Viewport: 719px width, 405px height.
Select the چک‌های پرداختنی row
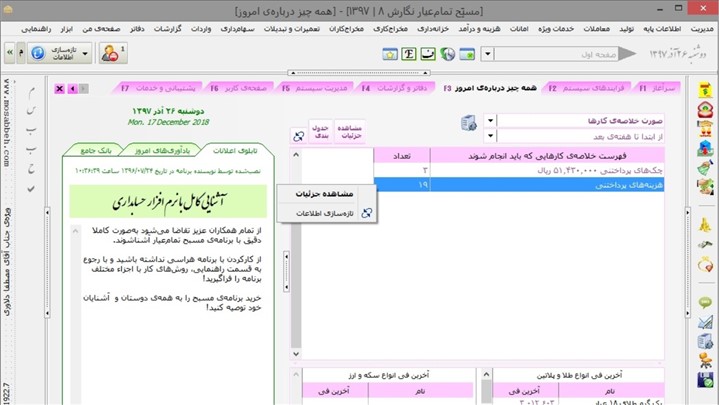click(x=519, y=170)
